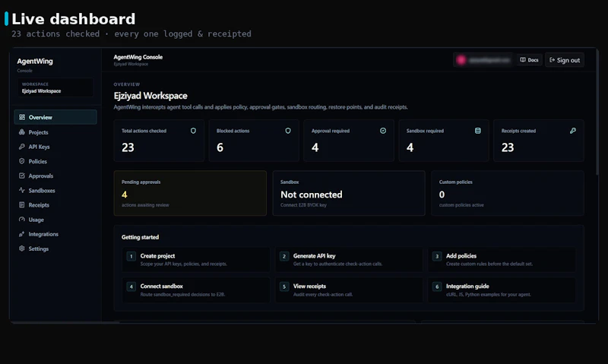Click the shield icon on Total actions checked

pos(193,131)
